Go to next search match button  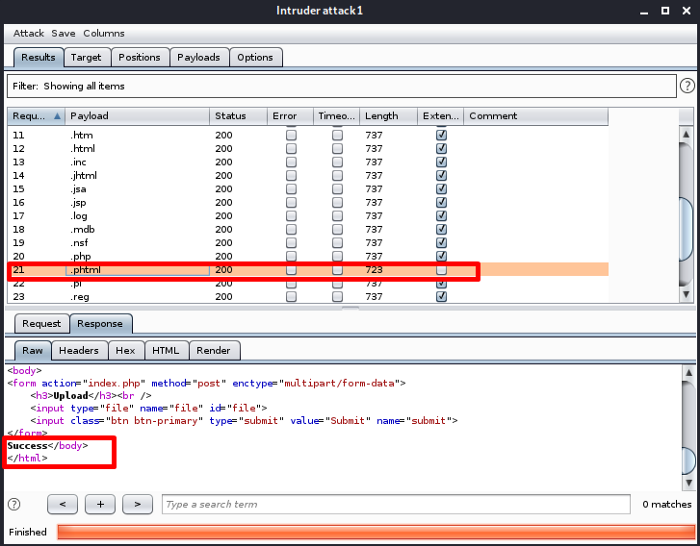138,504
